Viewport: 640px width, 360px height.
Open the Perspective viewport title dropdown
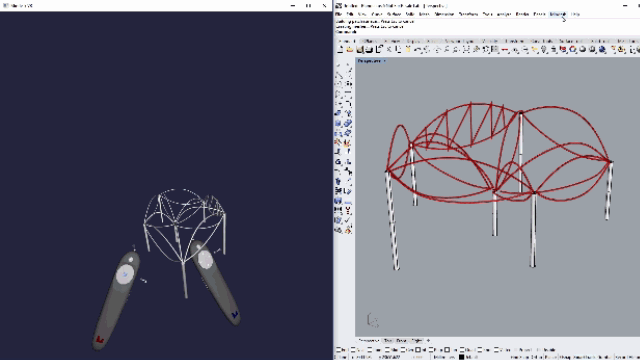tap(371, 61)
